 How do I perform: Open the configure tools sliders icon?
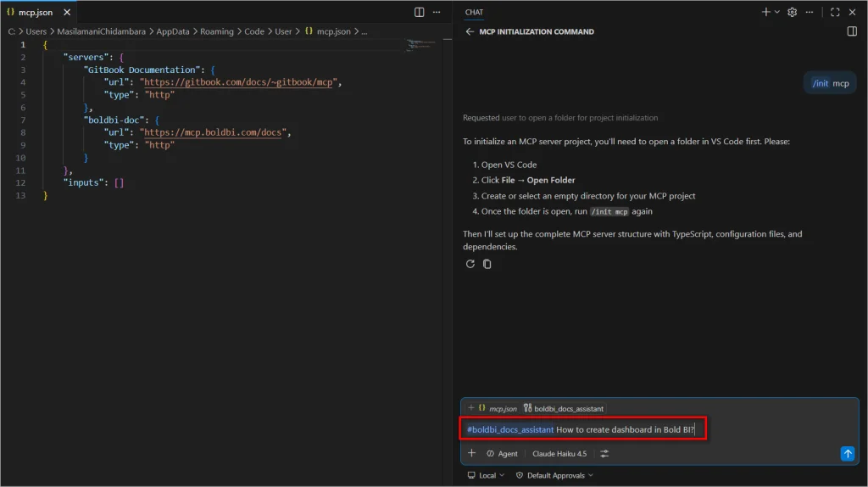(x=604, y=453)
